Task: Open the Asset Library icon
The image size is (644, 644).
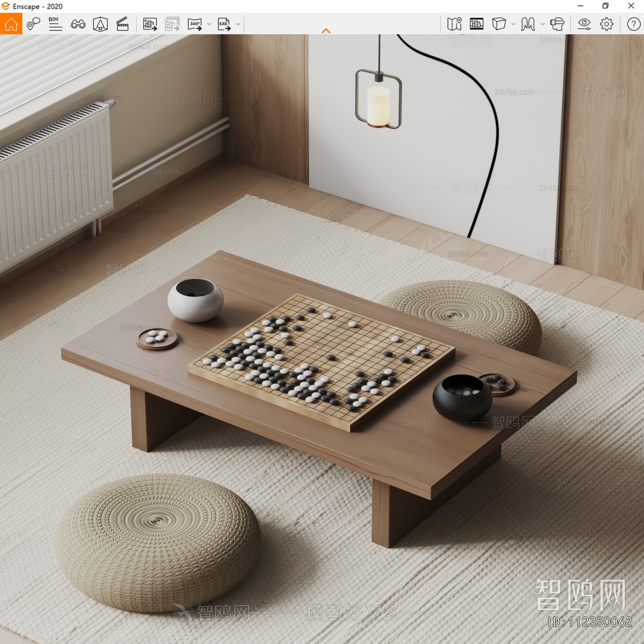Action: click(x=477, y=24)
